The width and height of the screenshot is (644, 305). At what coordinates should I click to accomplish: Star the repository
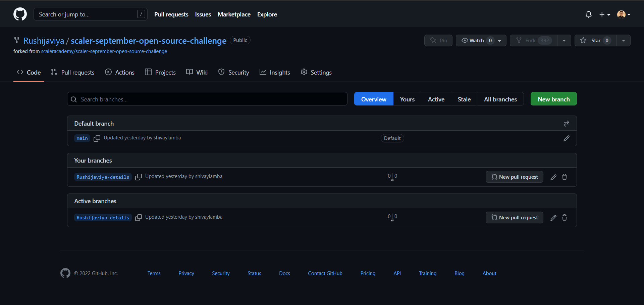(x=596, y=40)
